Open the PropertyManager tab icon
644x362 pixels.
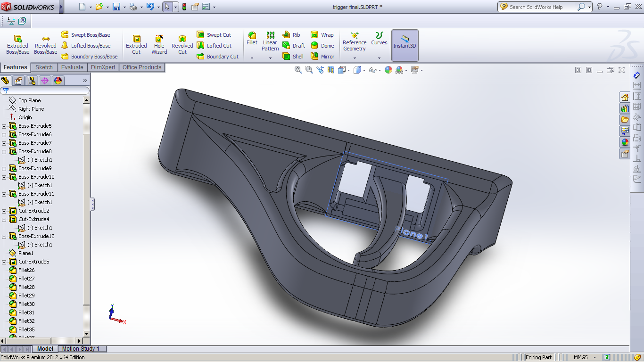(x=18, y=81)
